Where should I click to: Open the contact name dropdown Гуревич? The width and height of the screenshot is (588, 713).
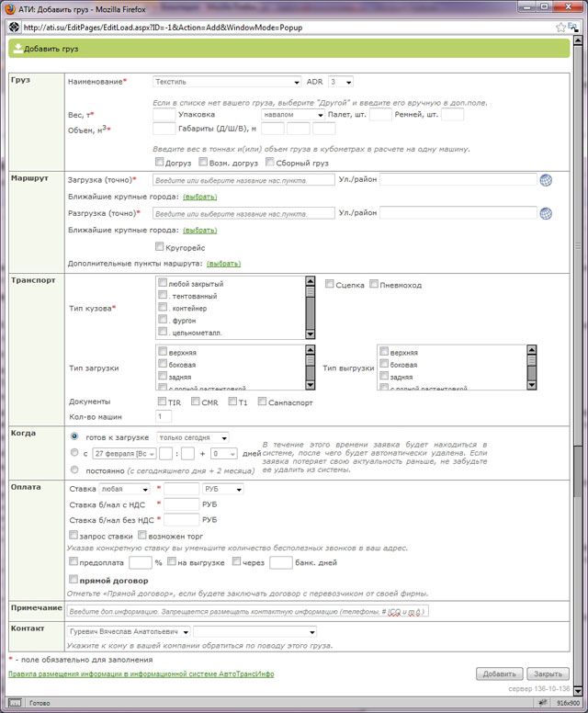pyautogui.click(x=129, y=631)
